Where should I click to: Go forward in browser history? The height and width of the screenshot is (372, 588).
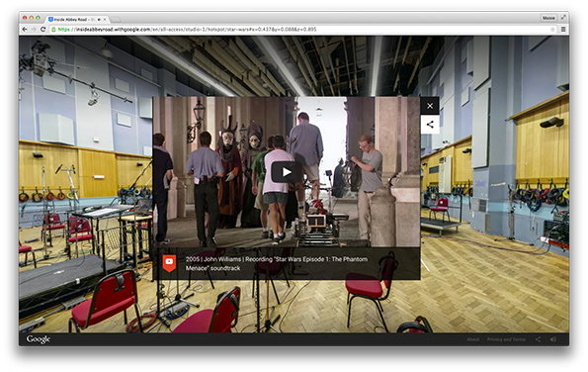(x=34, y=30)
